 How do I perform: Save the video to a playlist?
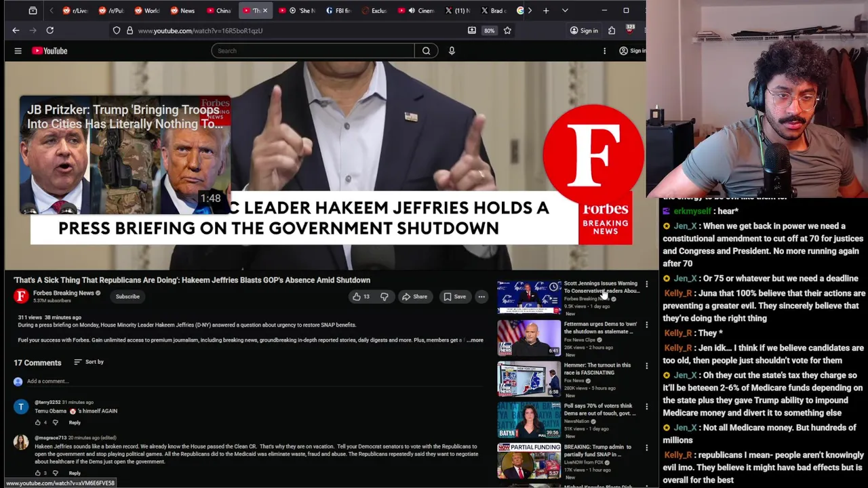pos(454,296)
